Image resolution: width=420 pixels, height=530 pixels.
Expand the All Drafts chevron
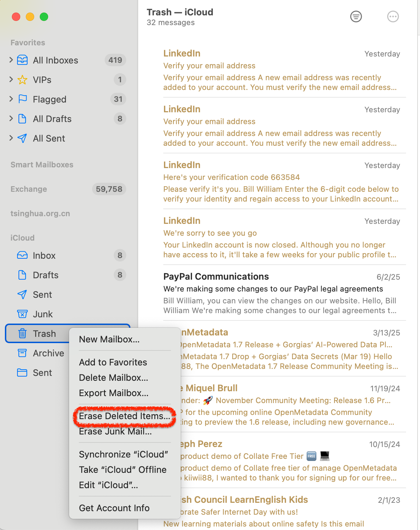coord(11,119)
